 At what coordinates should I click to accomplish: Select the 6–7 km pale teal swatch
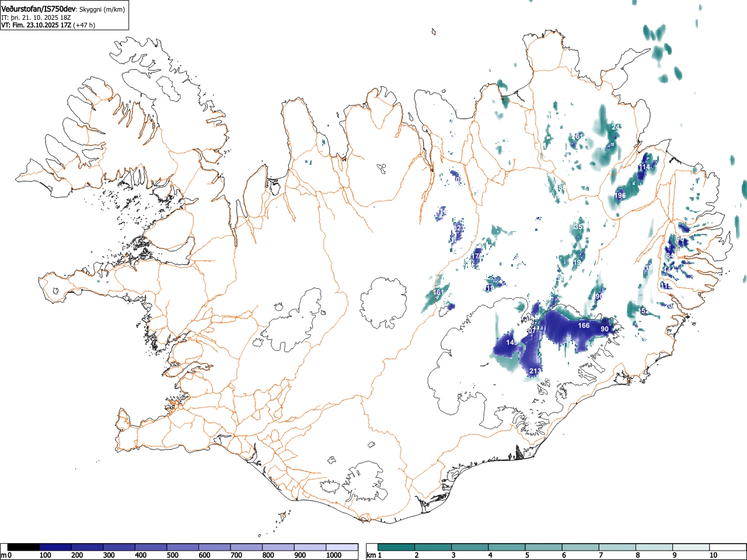coord(581,547)
